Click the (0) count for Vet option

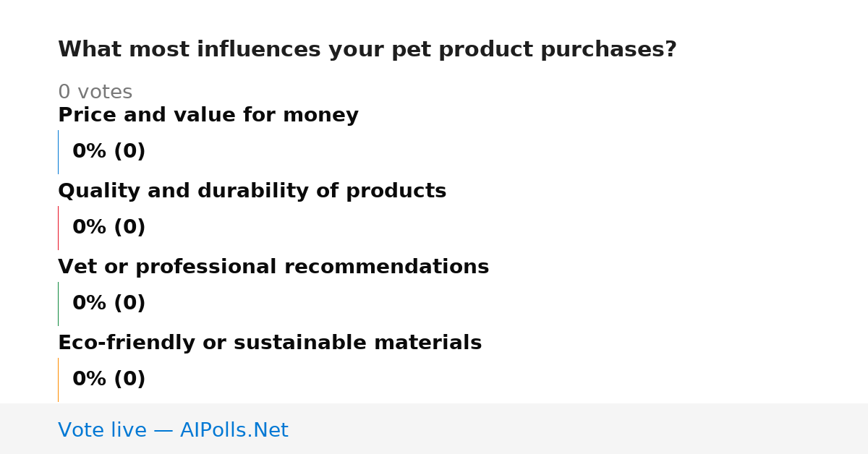pos(129,304)
